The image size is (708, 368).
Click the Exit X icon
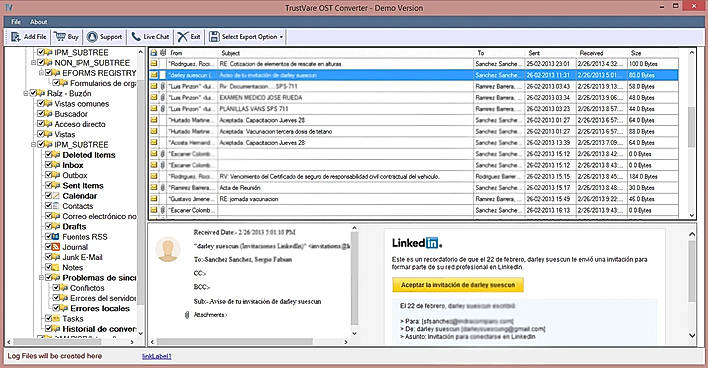pos(182,37)
